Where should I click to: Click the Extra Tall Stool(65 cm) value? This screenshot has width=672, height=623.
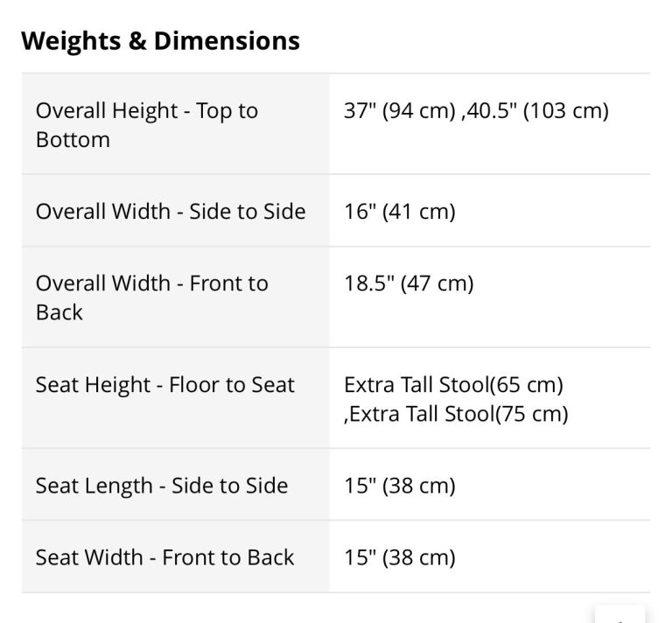click(453, 385)
